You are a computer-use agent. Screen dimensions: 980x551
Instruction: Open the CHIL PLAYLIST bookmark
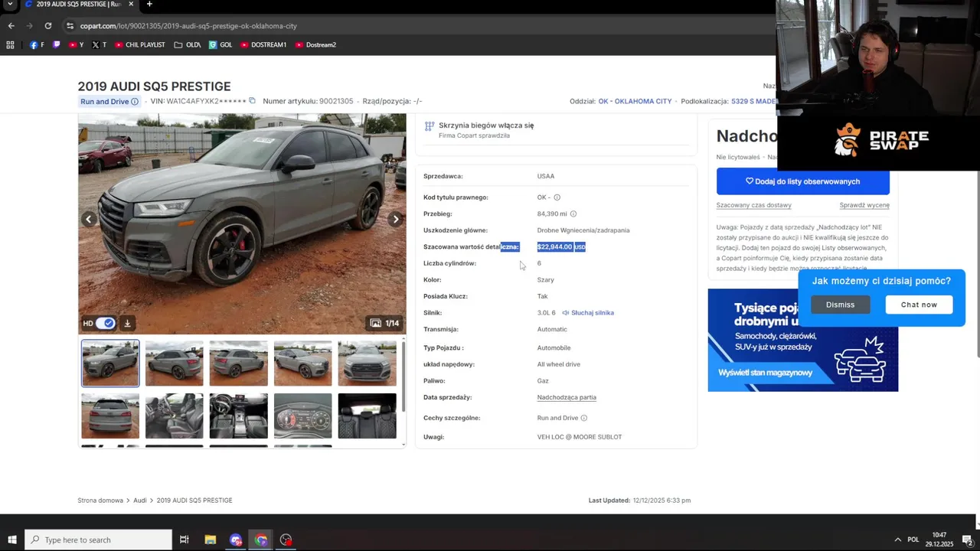[x=139, y=45]
